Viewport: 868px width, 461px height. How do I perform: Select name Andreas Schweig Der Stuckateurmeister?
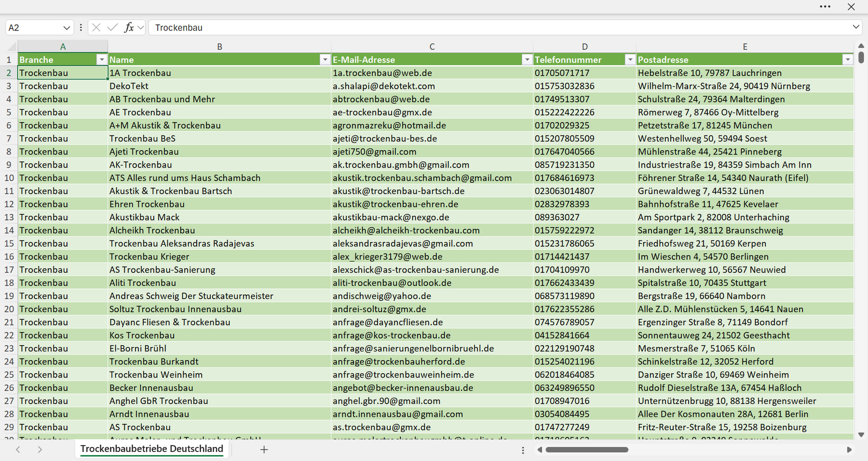[x=219, y=296]
